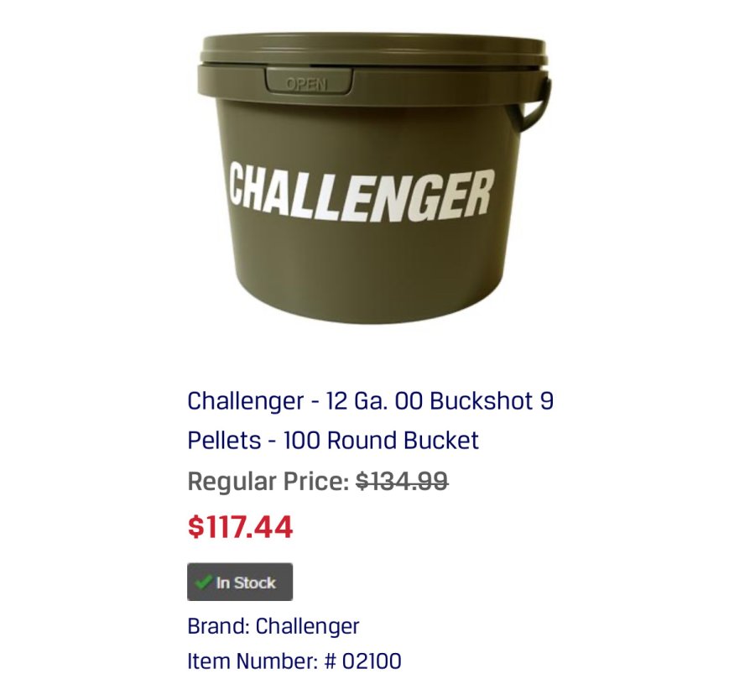Screen dimensions: 755x700
Task: Click the 'Item Number:' label
Action: pos(253,661)
